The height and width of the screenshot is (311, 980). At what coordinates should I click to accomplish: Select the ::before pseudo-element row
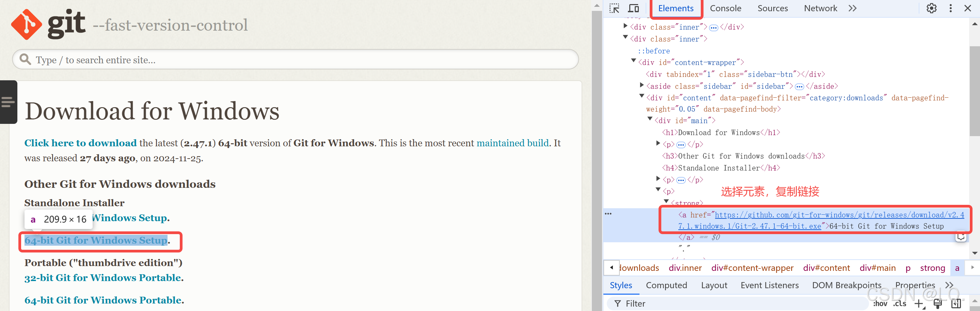point(653,51)
